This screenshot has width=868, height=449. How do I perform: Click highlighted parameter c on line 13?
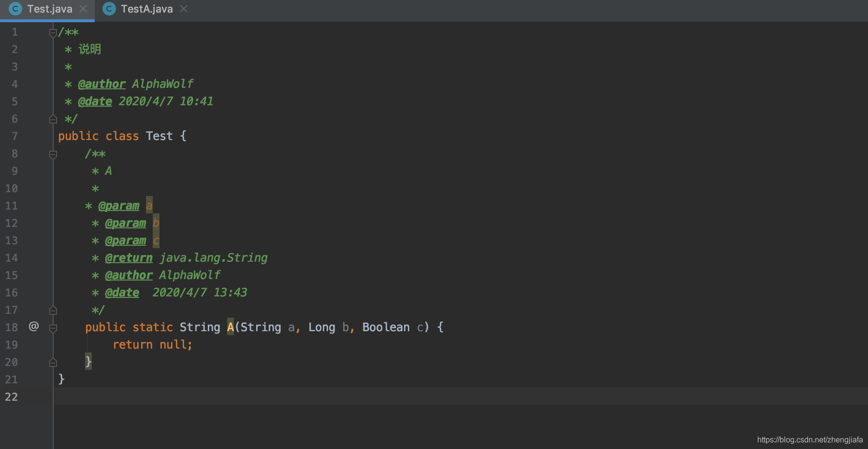156,240
